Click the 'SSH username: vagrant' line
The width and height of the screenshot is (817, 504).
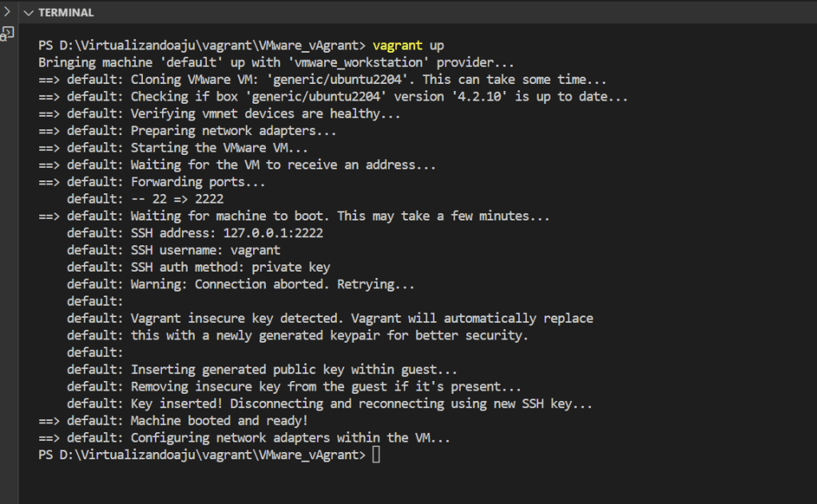[x=205, y=250]
